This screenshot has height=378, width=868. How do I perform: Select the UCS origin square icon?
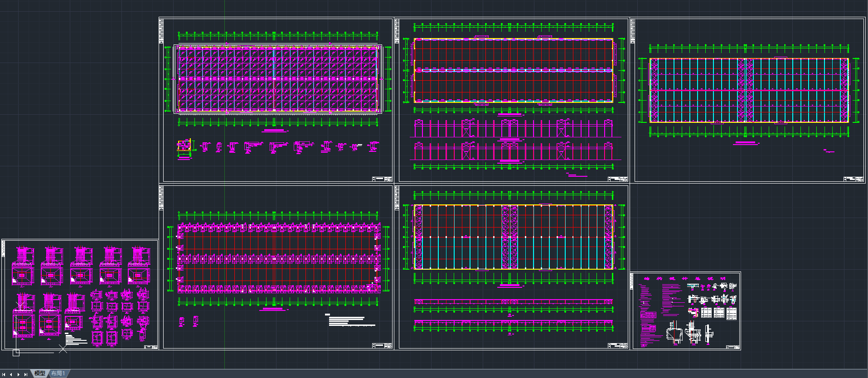16,353
